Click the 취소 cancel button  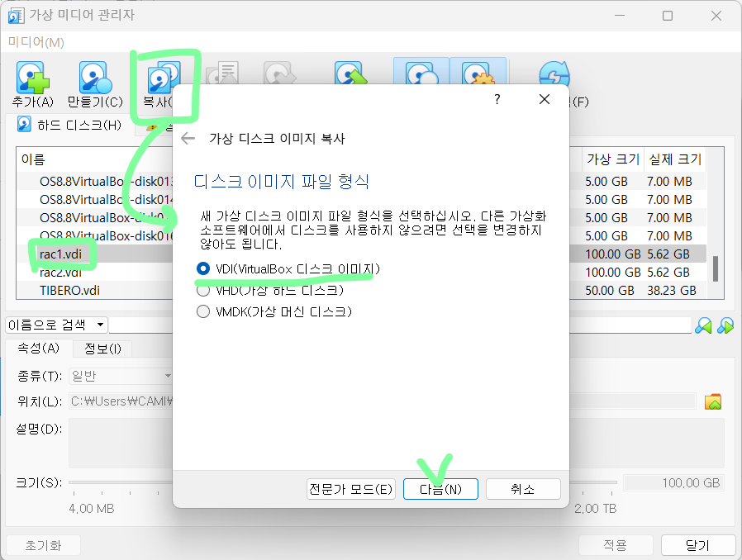(x=523, y=489)
